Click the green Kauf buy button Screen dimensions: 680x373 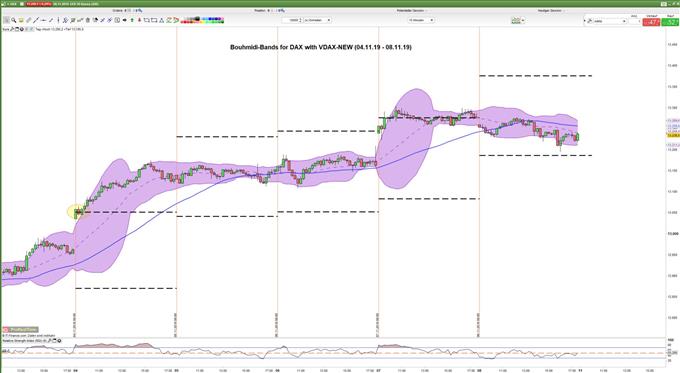click(670, 22)
